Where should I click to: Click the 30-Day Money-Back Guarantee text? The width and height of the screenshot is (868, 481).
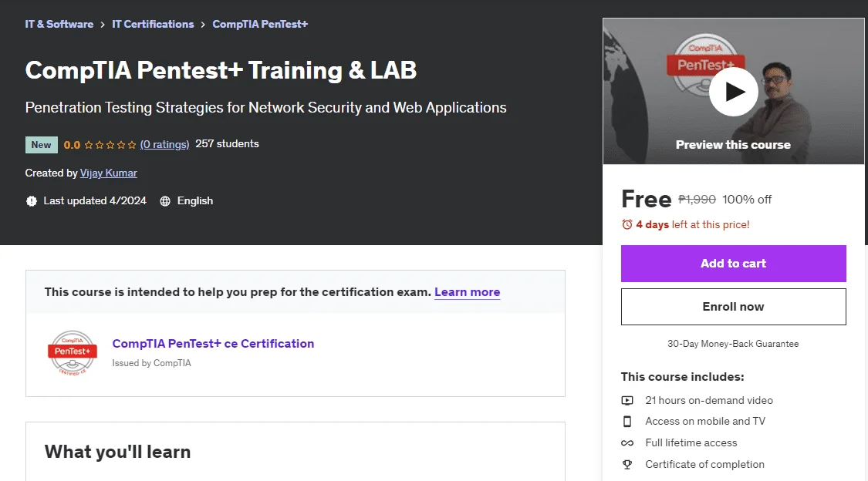[733, 344]
